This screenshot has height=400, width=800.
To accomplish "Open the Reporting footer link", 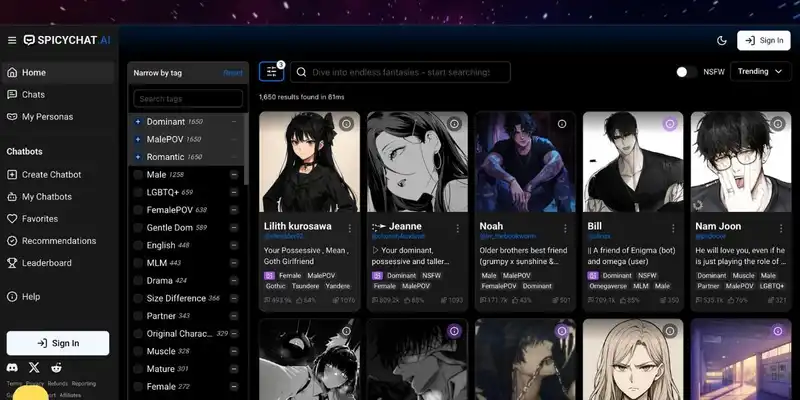I will pos(84,384).
